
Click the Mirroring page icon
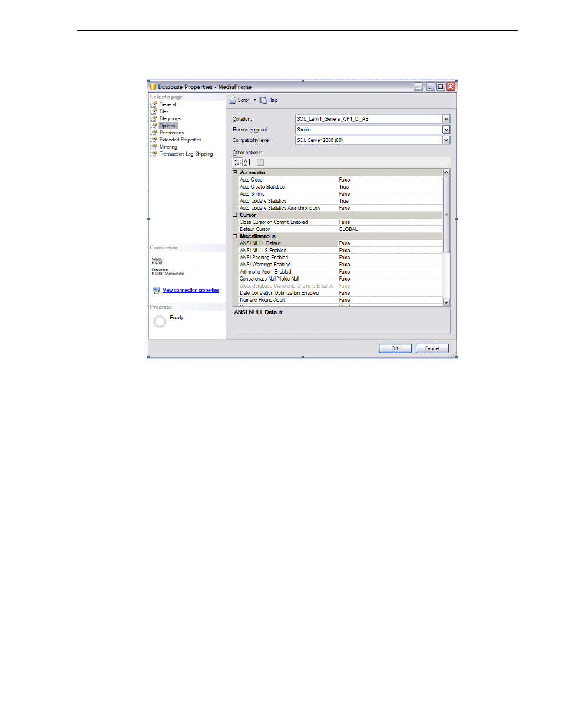coord(154,147)
